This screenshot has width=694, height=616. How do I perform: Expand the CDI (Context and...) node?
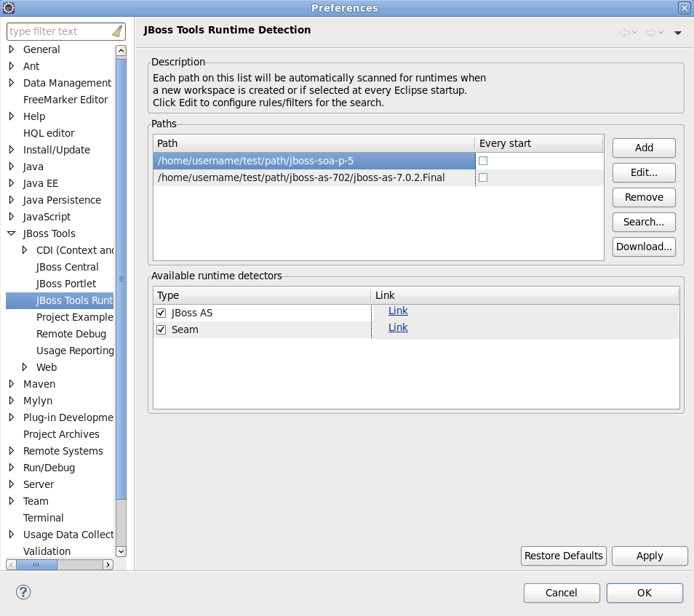25,250
